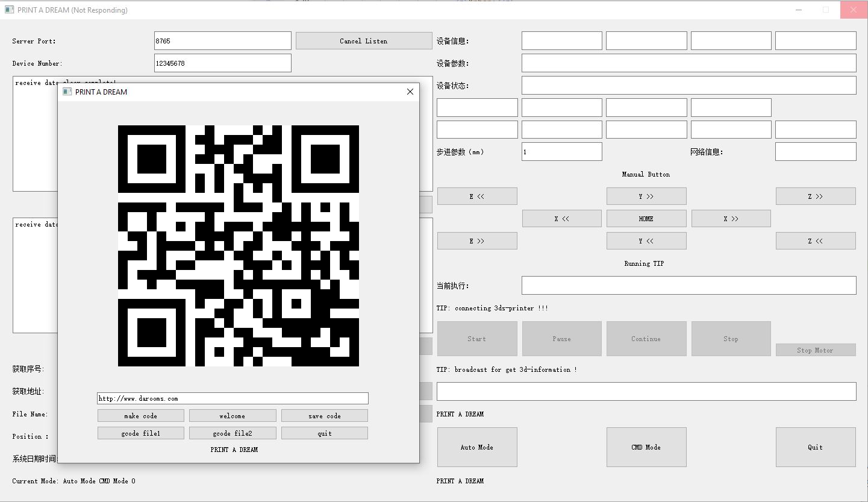Click the '设备信息:' label

(452, 41)
